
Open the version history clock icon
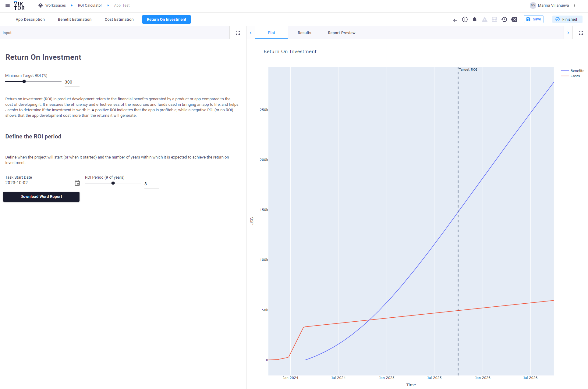(504, 20)
